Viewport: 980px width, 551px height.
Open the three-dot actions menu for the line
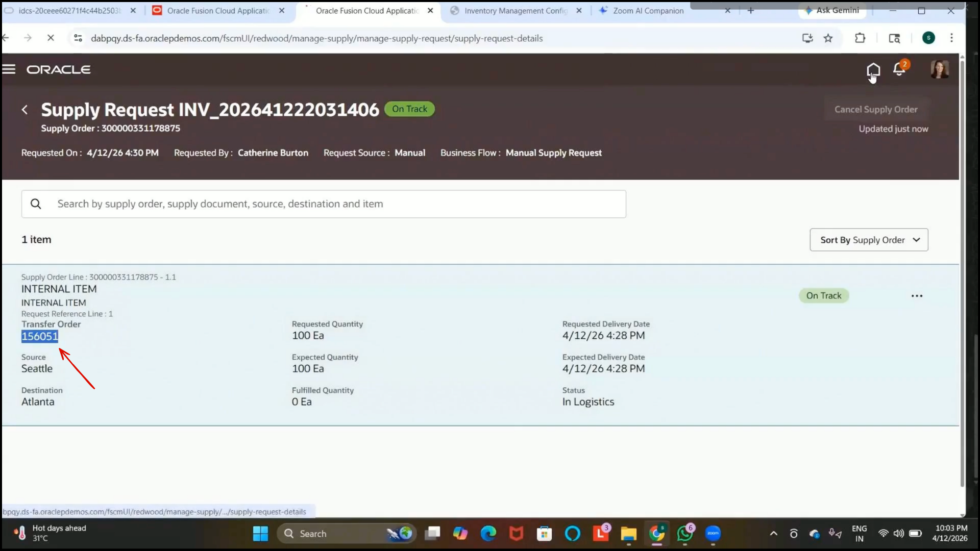click(917, 296)
